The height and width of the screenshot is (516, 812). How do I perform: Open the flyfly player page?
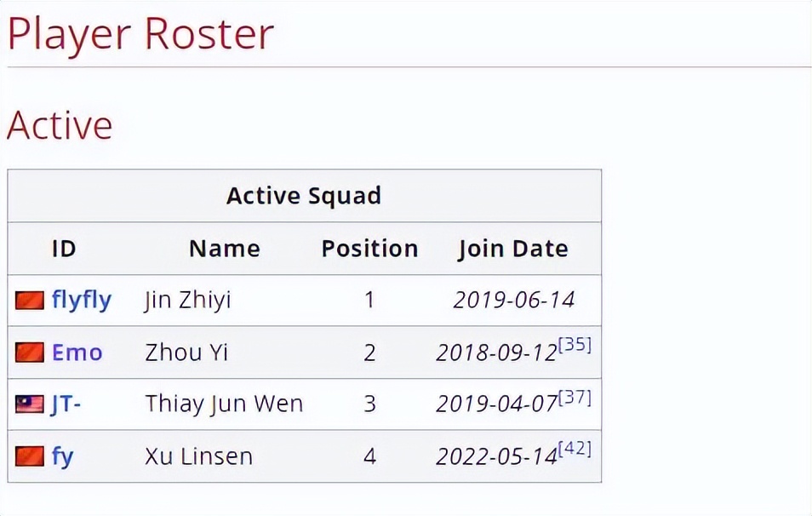(x=82, y=300)
